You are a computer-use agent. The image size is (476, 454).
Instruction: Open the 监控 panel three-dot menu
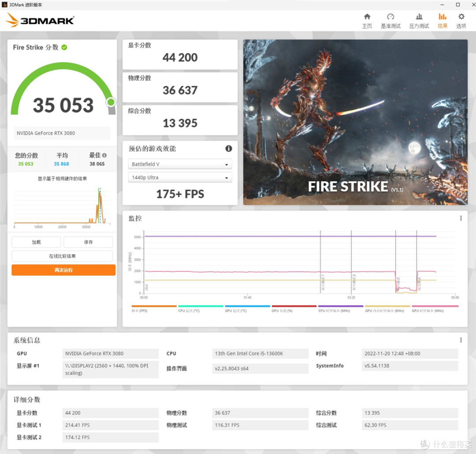(x=460, y=218)
